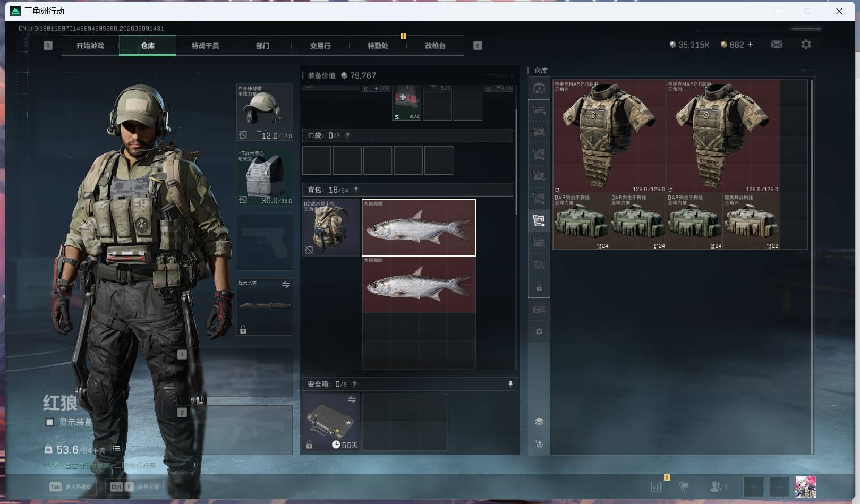This screenshot has width=860, height=504.
Task: Select the 战术匕首 knife slot
Action: point(265,306)
